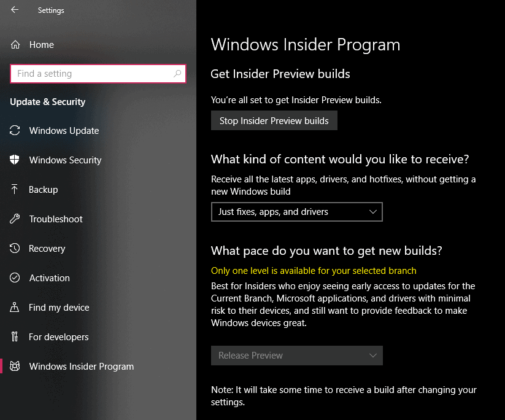505x420 pixels.
Task: Click the Windows Insider Program cat icon
Action: click(15, 366)
